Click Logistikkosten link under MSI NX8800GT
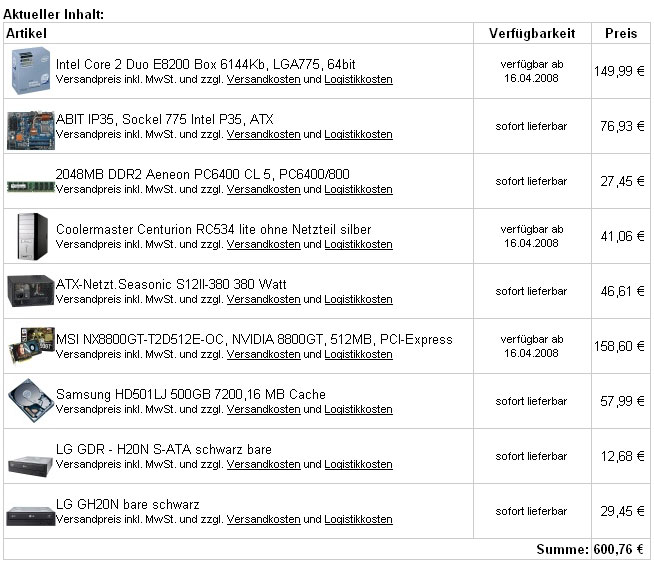This screenshot has height=563, width=654. 358,354
